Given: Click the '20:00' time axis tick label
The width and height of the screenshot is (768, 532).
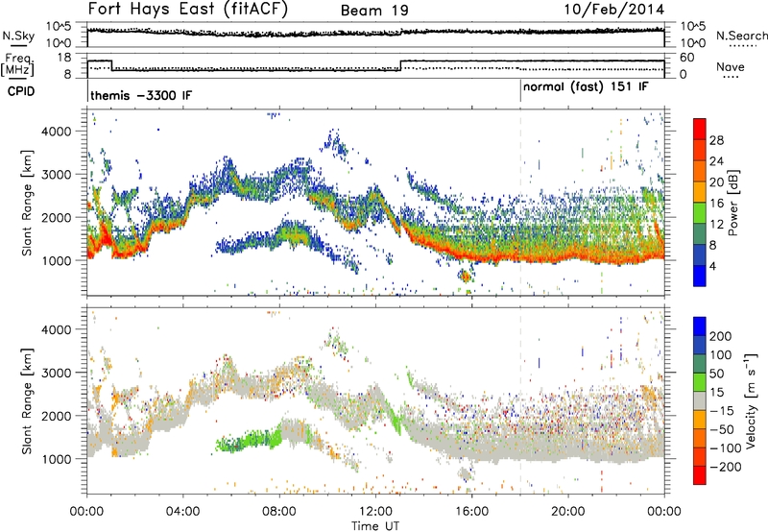Looking at the screenshot, I should pos(568,512).
